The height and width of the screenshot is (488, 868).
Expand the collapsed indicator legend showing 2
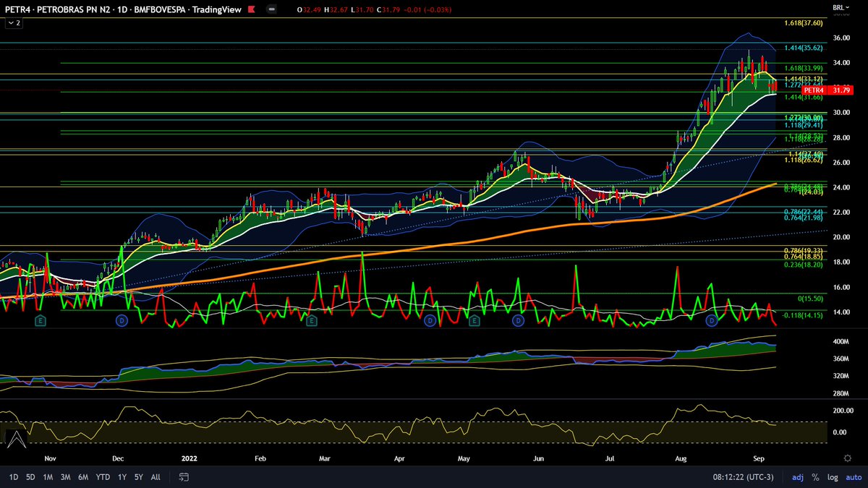(x=14, y=23)
